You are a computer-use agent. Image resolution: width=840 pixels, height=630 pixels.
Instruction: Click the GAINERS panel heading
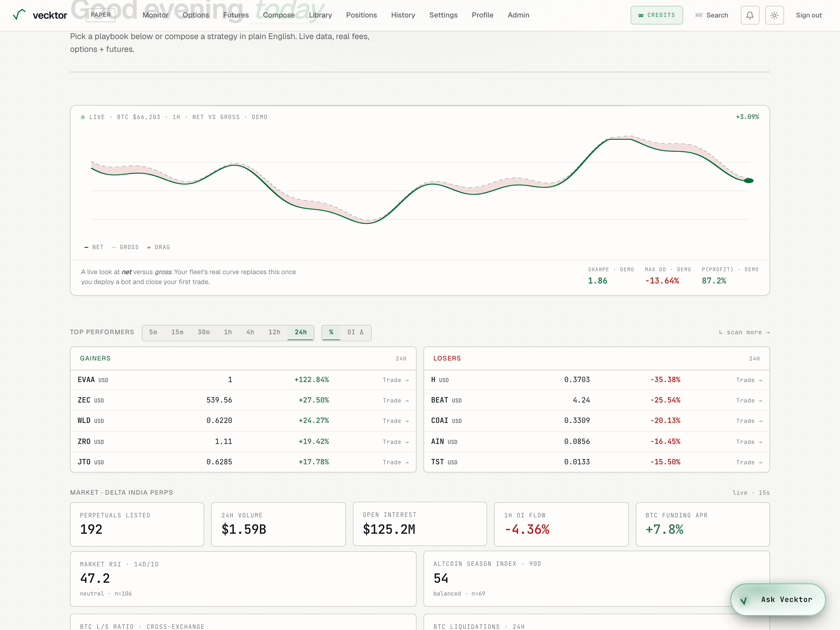(95, 358)
